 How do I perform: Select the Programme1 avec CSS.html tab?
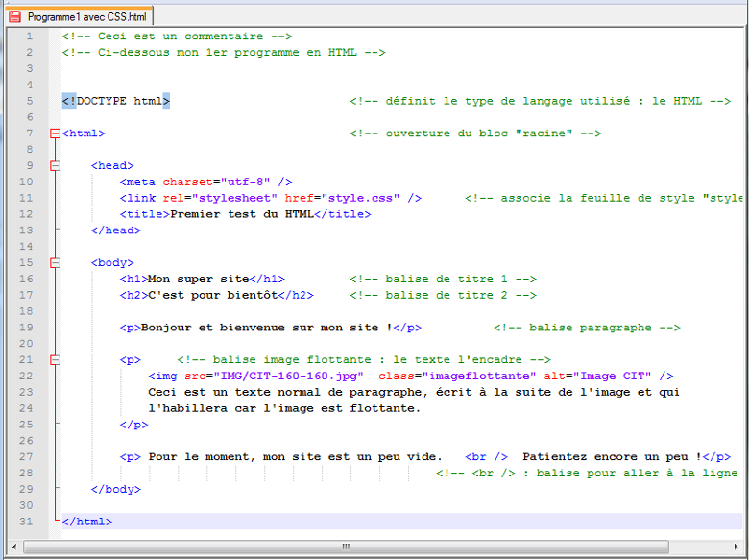point(80,16)
